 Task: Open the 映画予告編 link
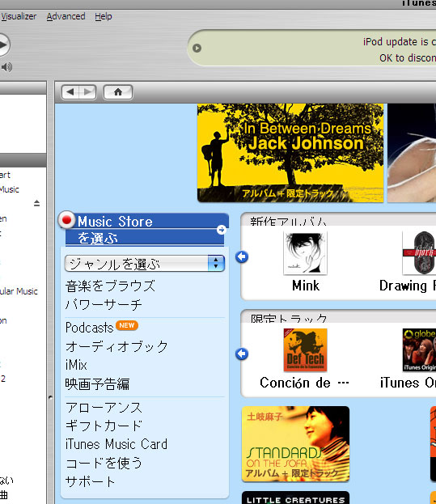point(97,384)
